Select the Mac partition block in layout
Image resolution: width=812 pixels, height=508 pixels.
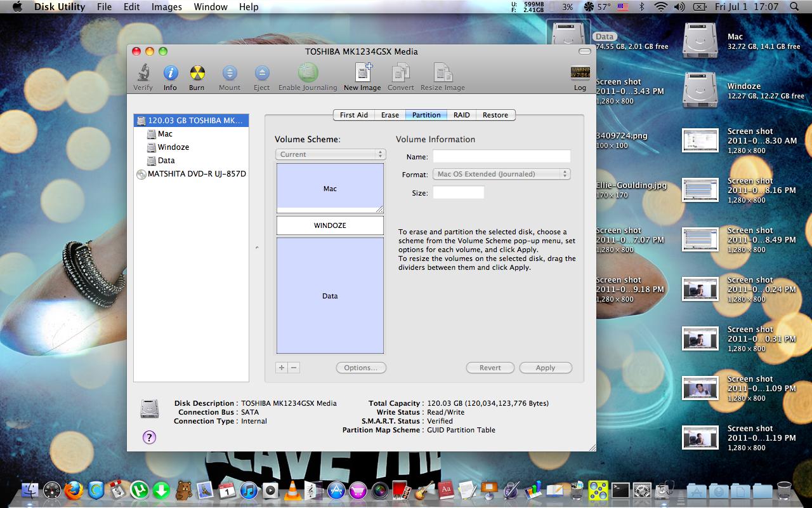330,188
